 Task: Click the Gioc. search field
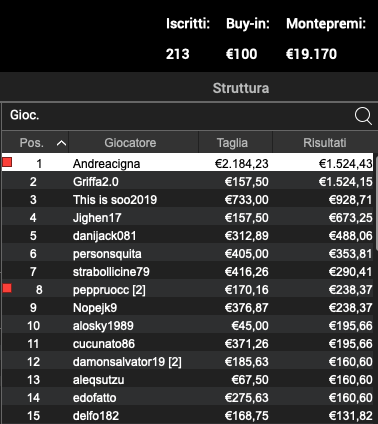point(177,116)
